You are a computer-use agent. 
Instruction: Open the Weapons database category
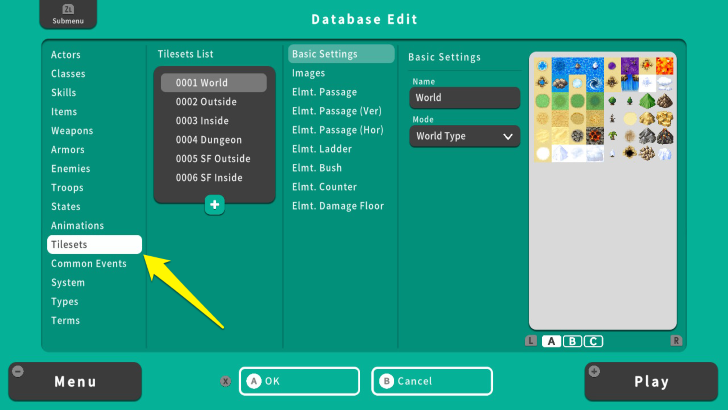click(x=72, y=131)
